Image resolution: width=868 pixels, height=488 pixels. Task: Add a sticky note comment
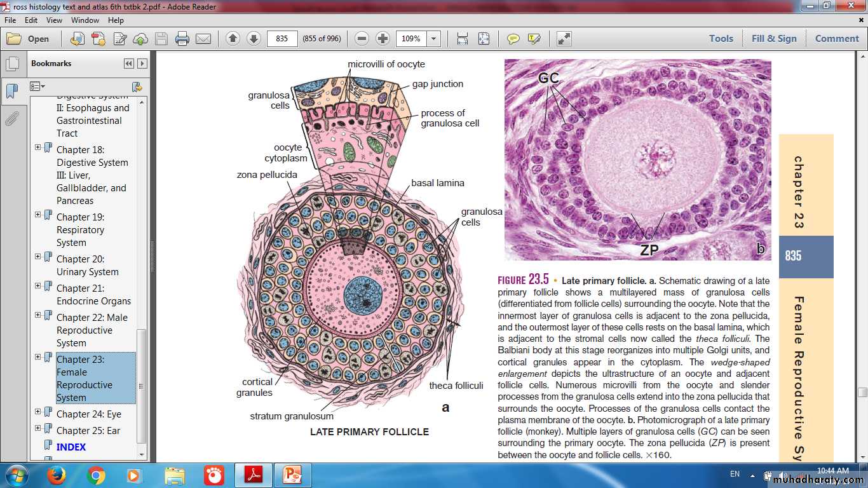[x=513, y=39]
